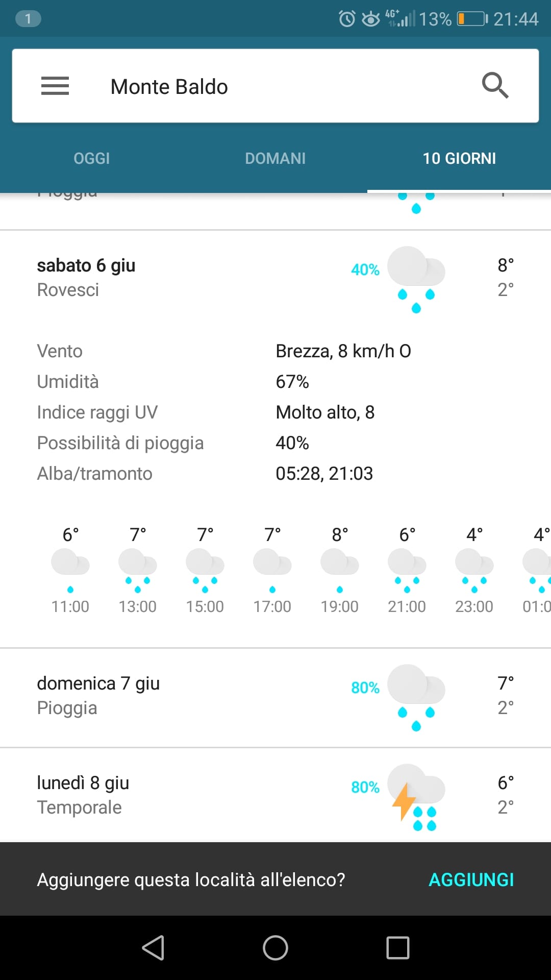Select the 10 GIORNI tab
The width and height of the screenshot is (551, 980).
coord(459,158)
